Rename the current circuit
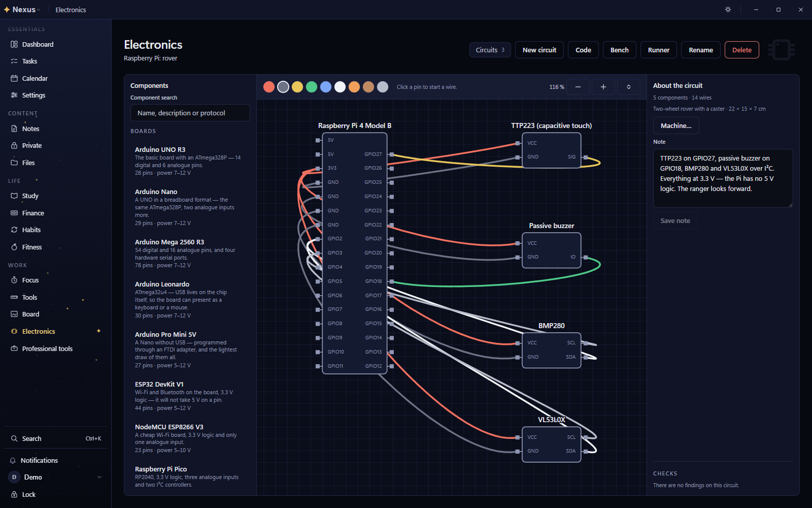812x508 pixels. point(700,50)
